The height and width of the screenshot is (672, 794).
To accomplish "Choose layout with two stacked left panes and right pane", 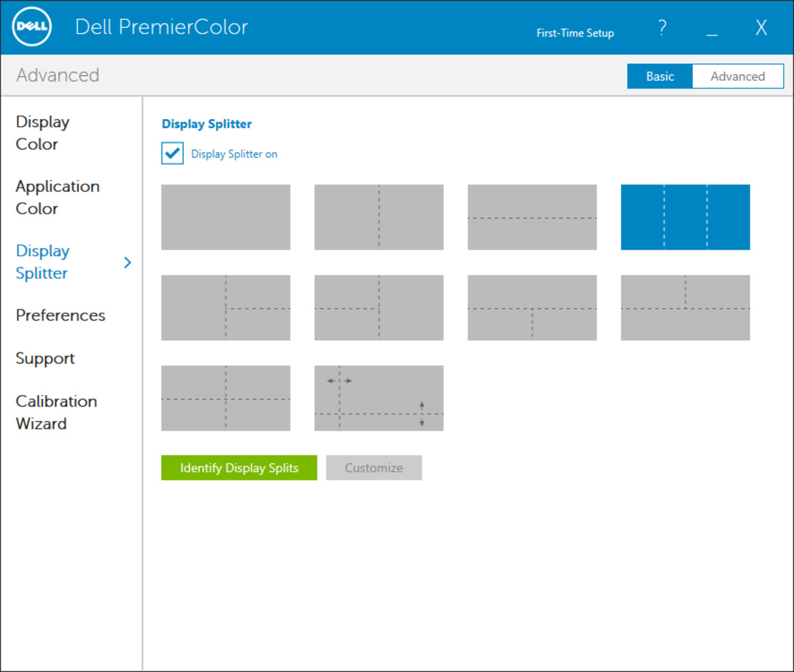I will click(x=379, y=308).
